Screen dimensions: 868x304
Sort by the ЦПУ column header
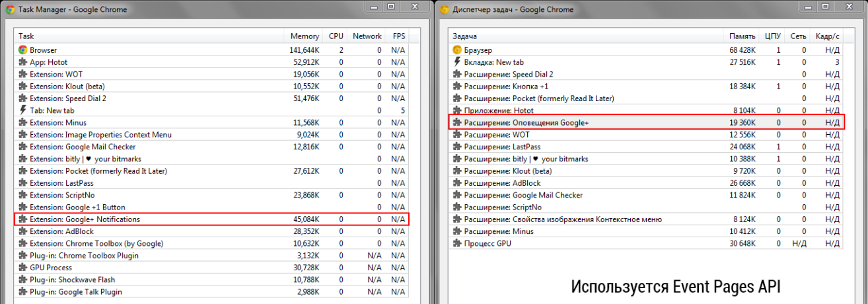(x=772, y=36)
